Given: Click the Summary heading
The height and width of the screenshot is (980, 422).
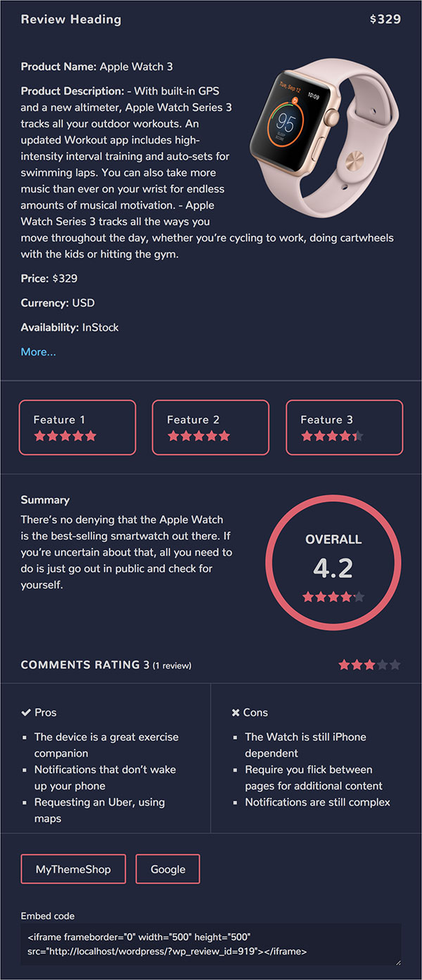Looking at the screenshot, I should pyautogui.click(x=45, y=500).
